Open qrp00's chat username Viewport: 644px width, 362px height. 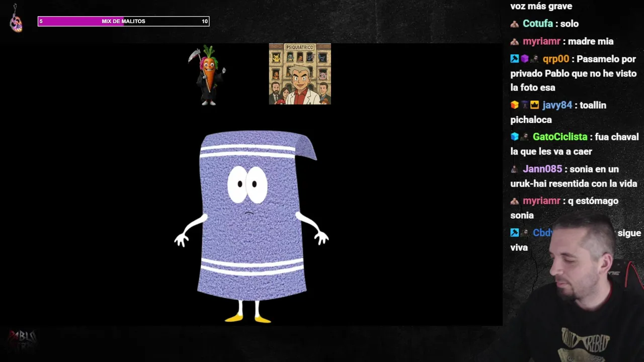(x=556, y=59)
